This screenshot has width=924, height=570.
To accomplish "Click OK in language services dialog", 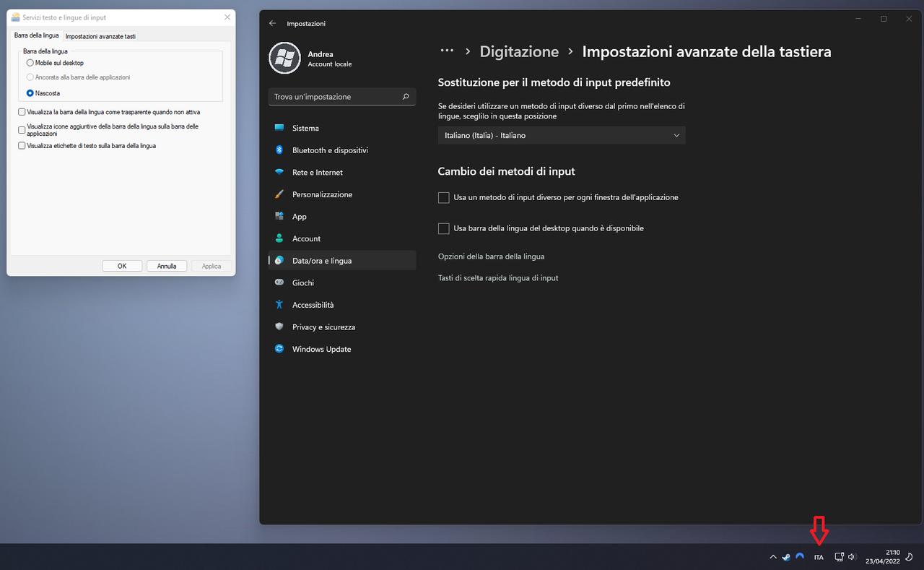I will coord(122,266).
